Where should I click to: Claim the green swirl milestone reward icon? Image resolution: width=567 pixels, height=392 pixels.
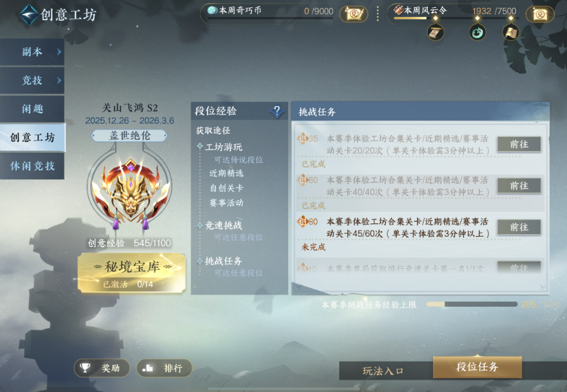(x=477, y=33)
